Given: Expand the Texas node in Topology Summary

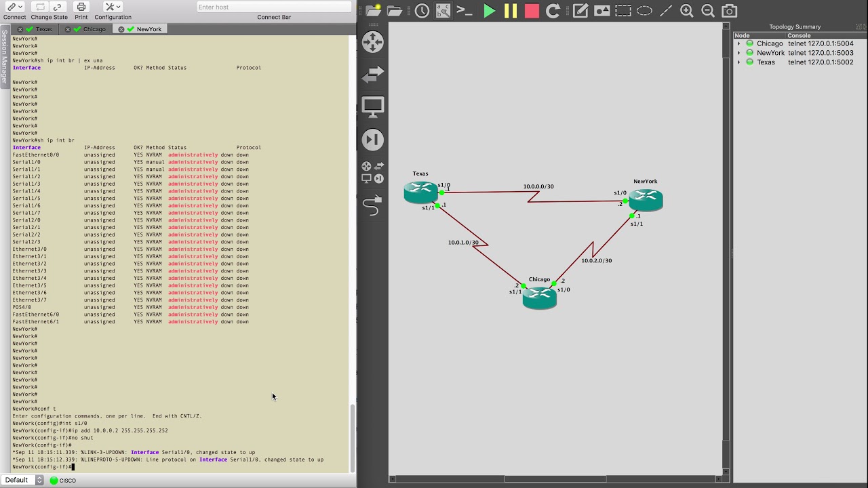Looking at the screenshot, I should 739,62.
